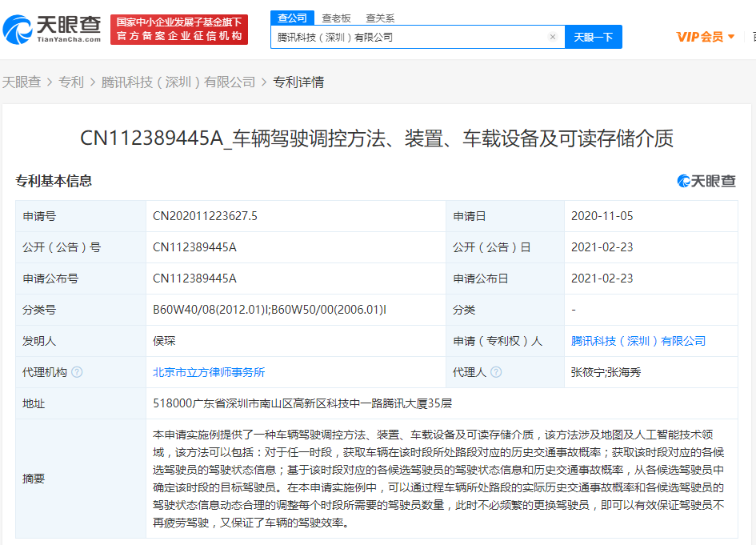Select classification B60W40/08(2012.01)I text
This screenshot has width=756, height=545.
point(210,310)
